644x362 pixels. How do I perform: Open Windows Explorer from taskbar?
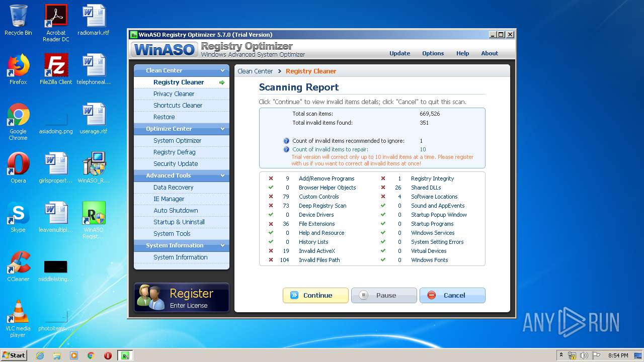(57, 355)
